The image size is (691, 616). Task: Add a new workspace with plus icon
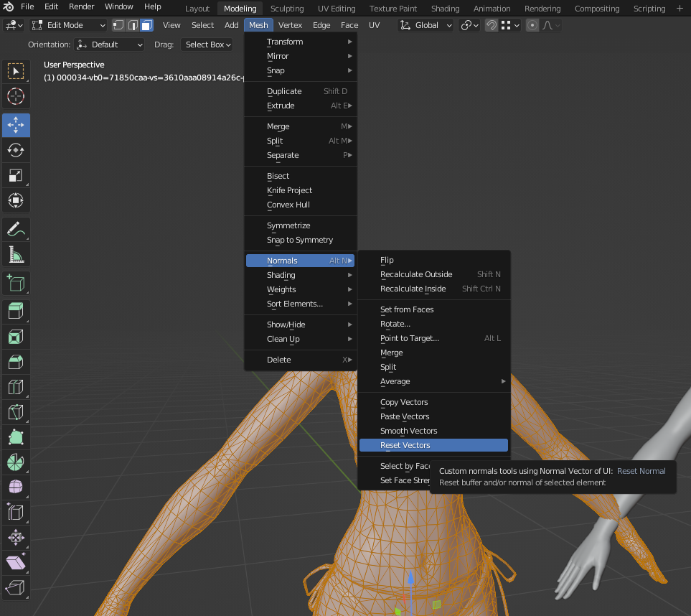[680, 9]
